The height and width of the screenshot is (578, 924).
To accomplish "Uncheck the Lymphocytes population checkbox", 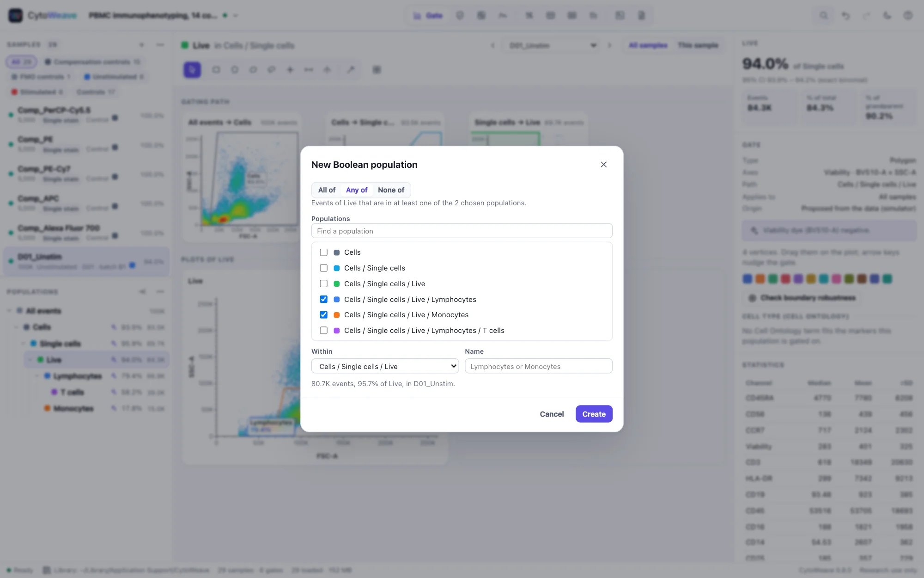I will coord(324,299).
